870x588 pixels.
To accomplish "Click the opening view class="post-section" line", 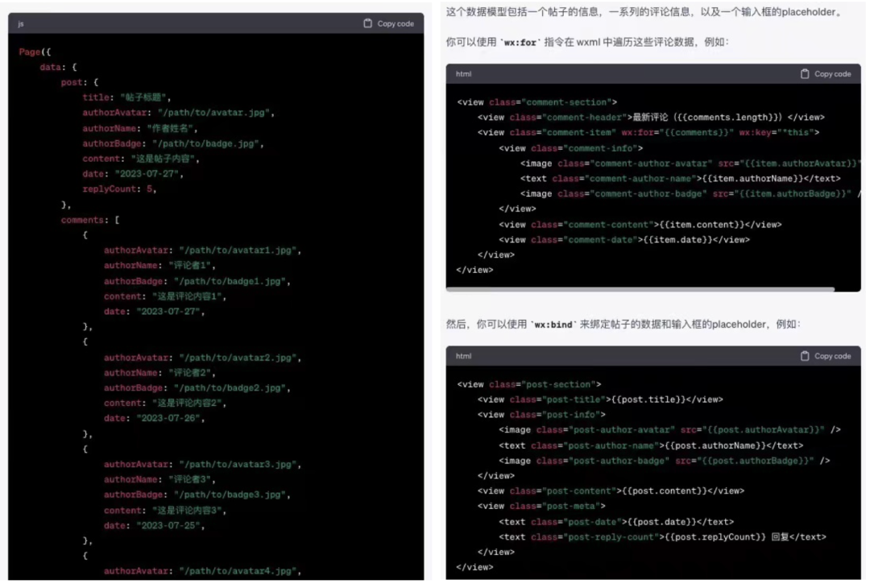I will pyautogui.click(x=529, y=384).
